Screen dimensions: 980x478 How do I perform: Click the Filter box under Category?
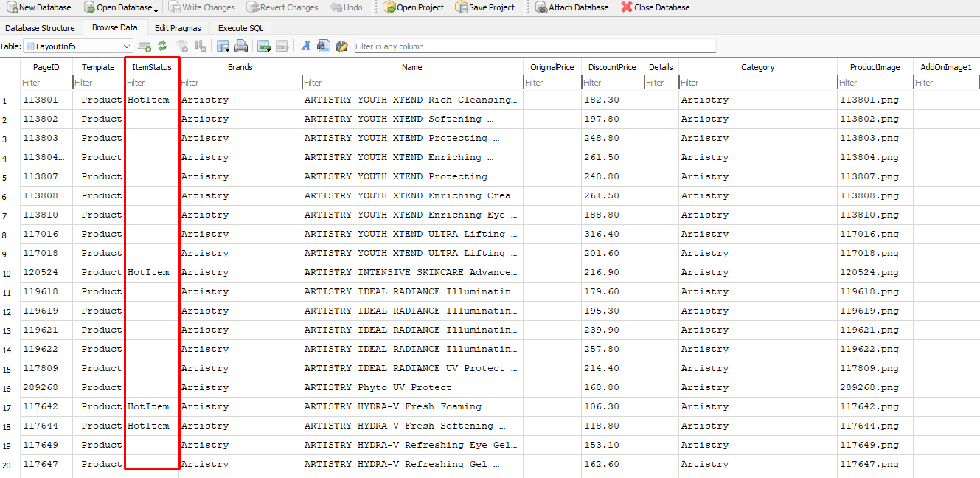(x=758, y=83)
